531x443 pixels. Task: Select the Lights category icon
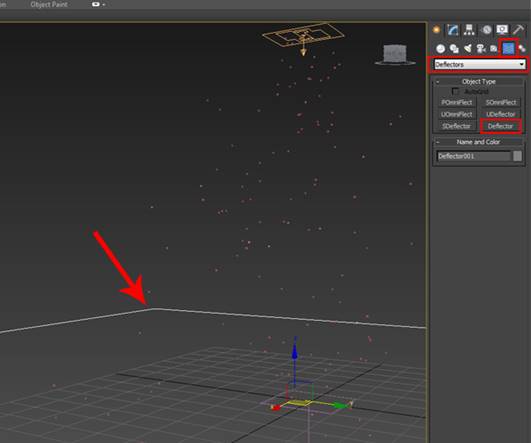coord(468,49)
